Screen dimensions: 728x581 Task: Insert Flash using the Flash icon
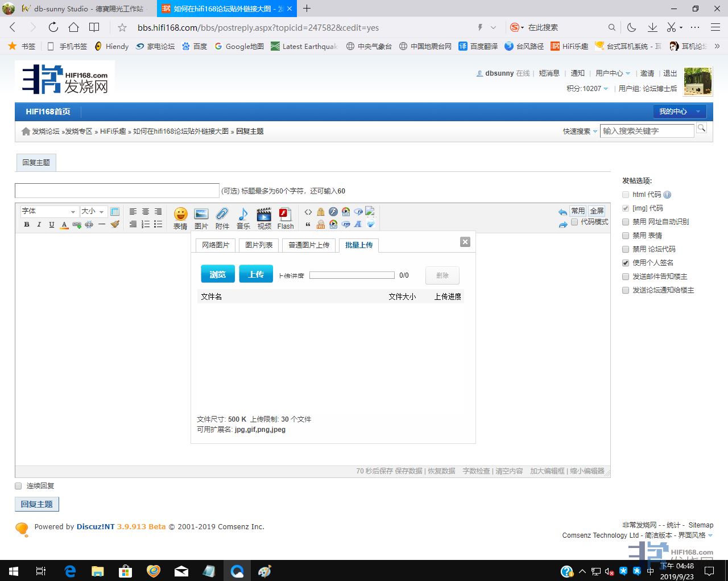coord(285,218)
